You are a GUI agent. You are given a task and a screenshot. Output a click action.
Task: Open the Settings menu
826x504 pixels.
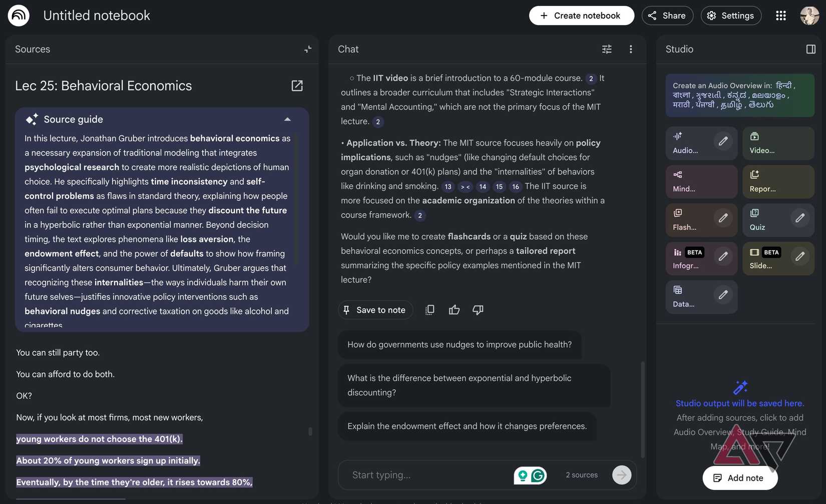click(x=730, y=16)
